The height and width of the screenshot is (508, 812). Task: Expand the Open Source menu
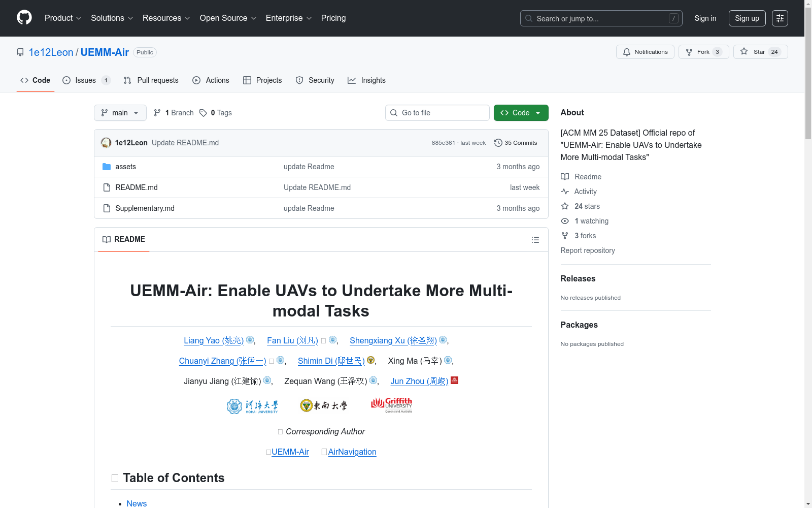pos(228,18)
